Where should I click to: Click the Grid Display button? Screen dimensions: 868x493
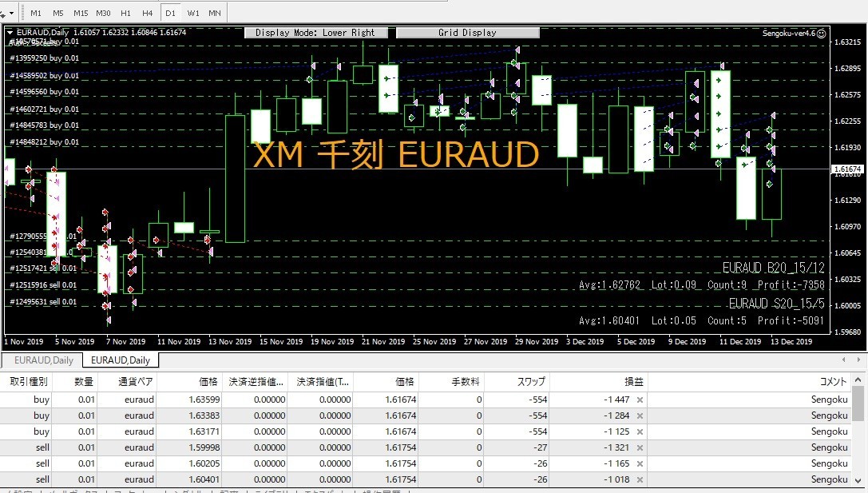[x=468, y=33]
